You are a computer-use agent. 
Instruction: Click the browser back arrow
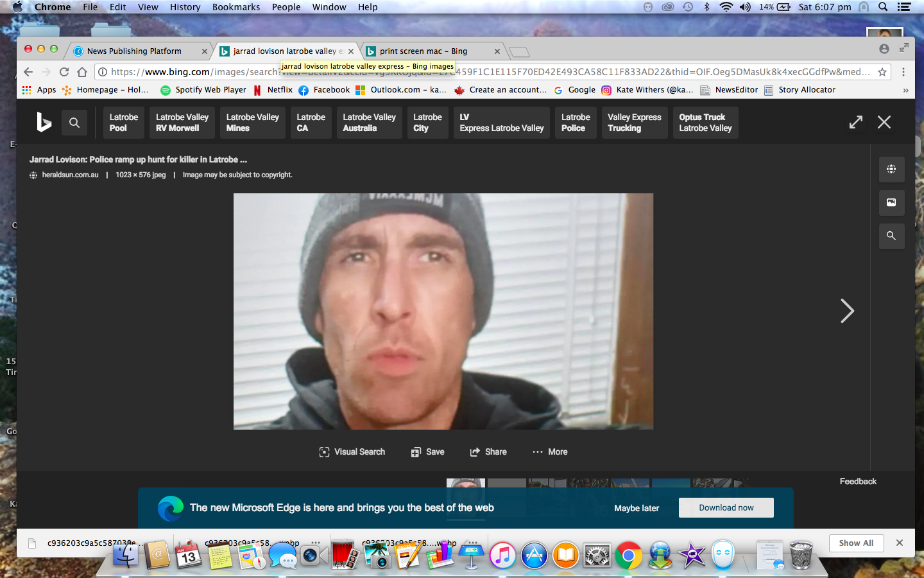pos(28,72)
